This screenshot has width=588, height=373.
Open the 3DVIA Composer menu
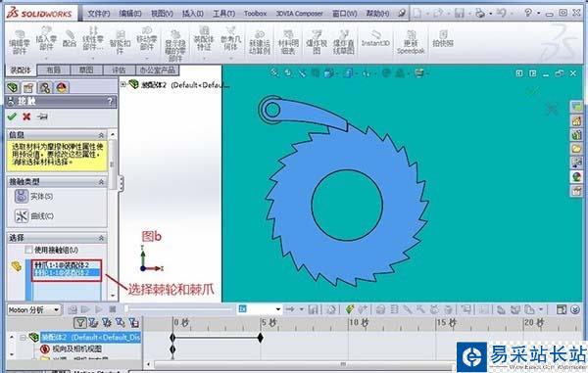[299, 14]
